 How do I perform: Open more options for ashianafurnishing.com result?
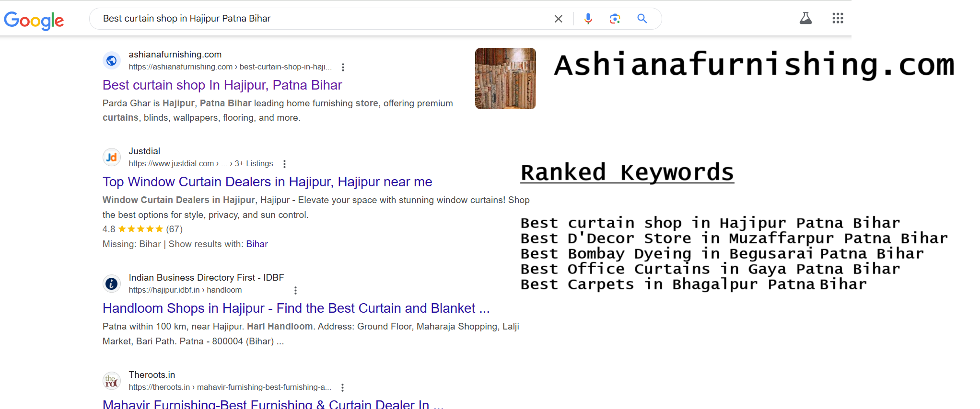click(343, 67)
